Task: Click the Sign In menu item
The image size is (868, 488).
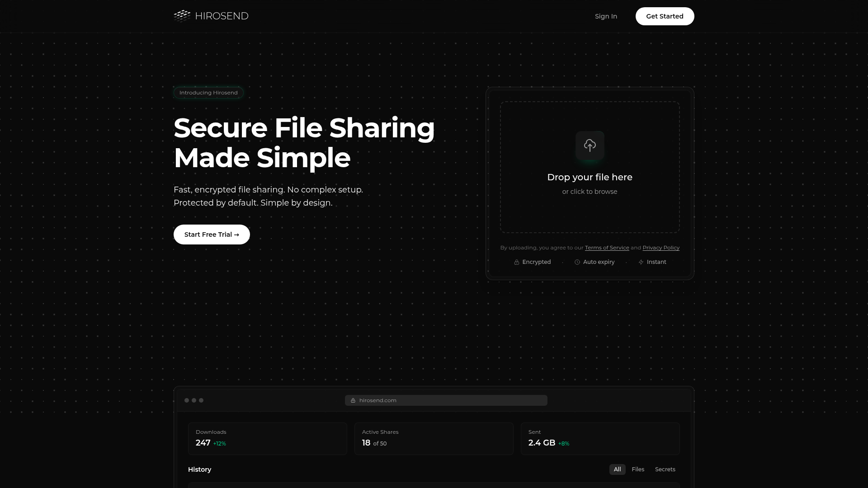Action: [x=606, y=16]
